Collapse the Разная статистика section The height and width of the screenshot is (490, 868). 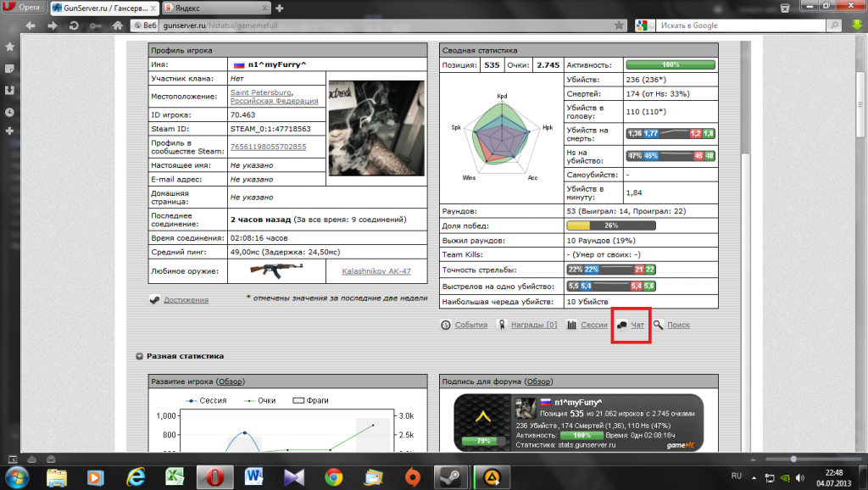coord(138,356)
